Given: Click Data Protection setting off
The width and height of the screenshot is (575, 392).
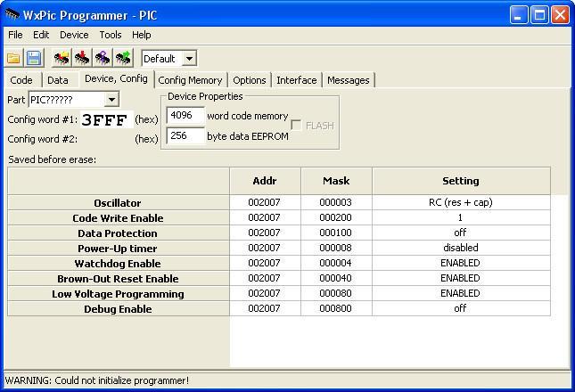Looking at the screenshot, I should click(461, 233).
